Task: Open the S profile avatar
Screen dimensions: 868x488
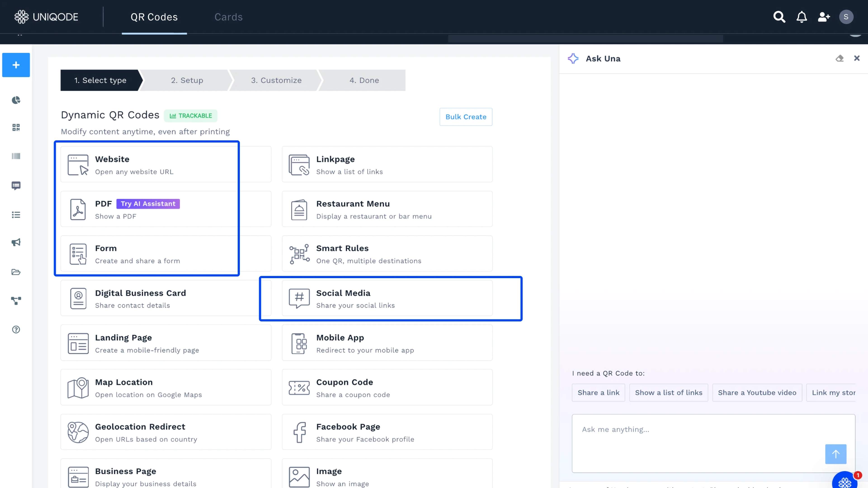Action: click(846, 17)
